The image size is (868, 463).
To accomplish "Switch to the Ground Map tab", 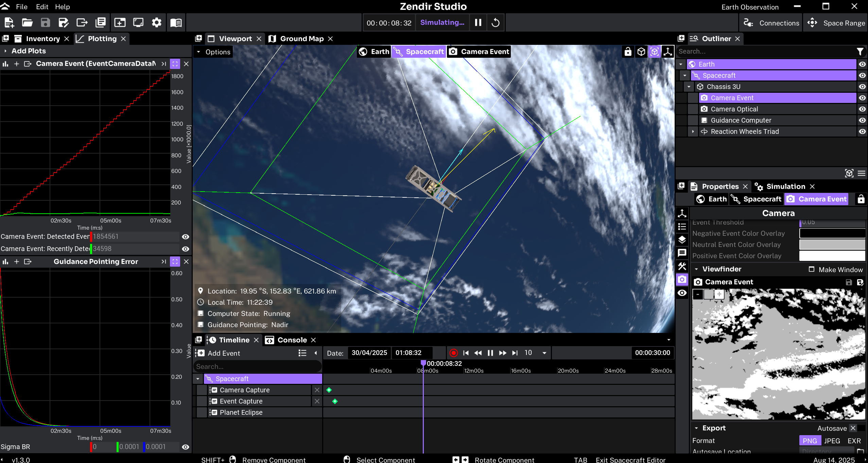I will coord(301,39).
